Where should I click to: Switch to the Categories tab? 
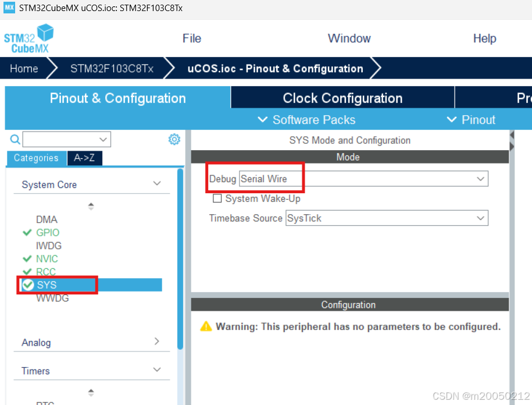point(36,158)
